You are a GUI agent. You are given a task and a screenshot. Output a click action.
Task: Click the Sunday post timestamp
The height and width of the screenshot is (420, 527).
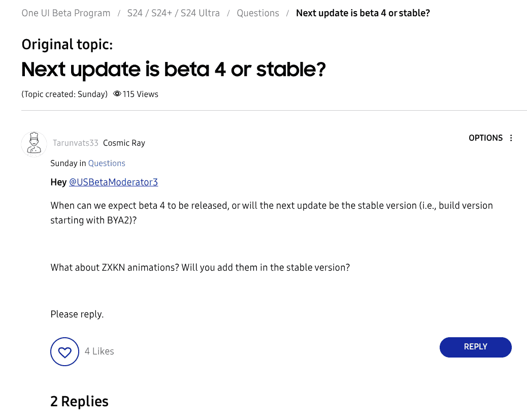63,164
